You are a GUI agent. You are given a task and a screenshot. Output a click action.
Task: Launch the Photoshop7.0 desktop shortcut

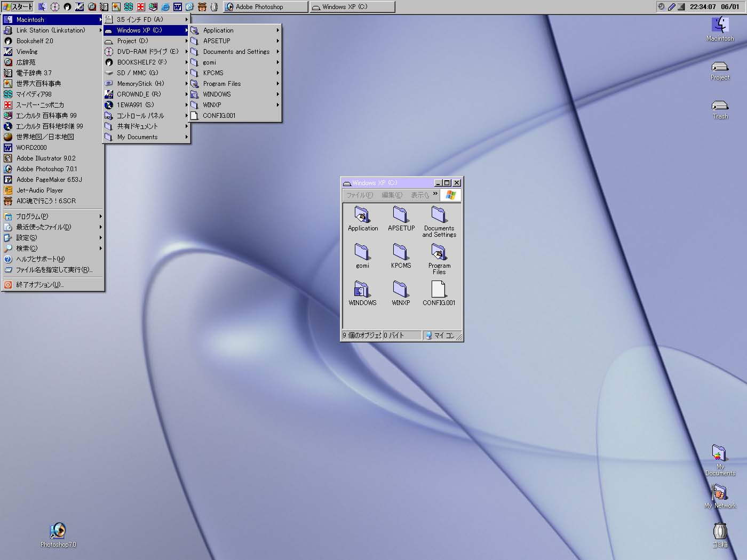(58, 535)
